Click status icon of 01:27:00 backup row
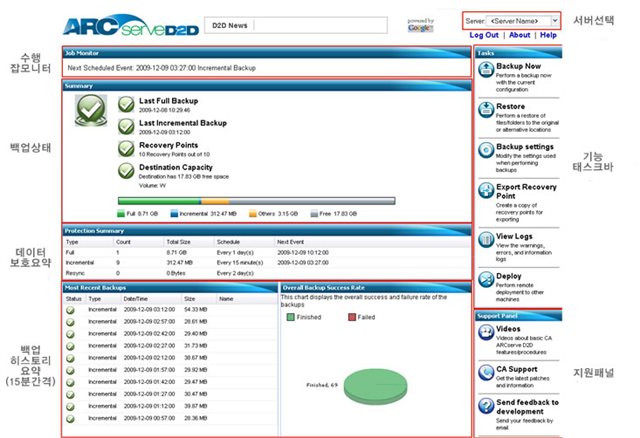This screenshot has width=640, height=438. pos(70,395)
